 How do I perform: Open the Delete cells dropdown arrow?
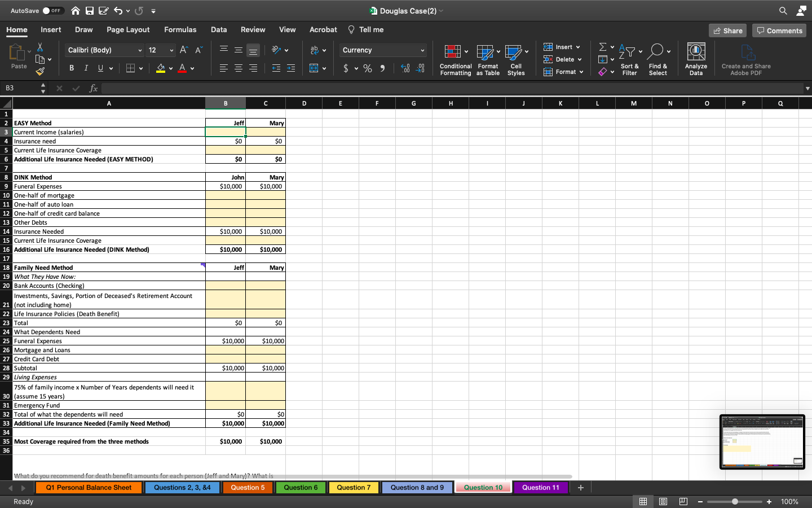tap(580, 59)
